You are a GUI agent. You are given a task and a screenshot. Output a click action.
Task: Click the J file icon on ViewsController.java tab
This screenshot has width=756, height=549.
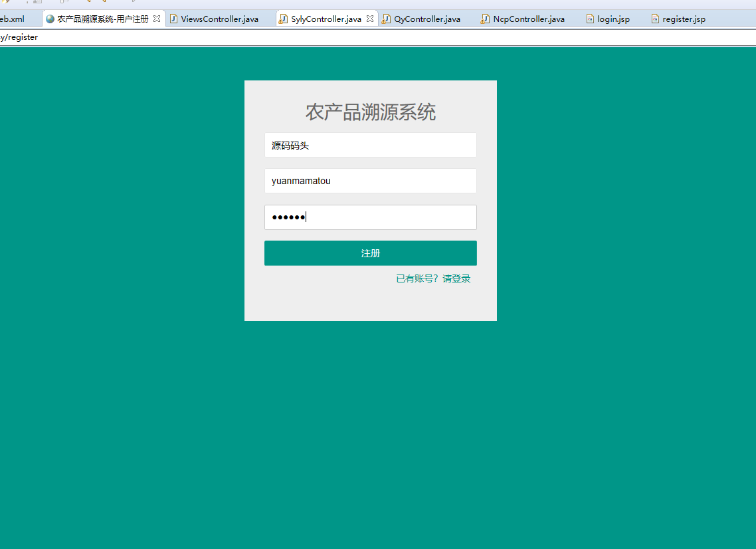pyautogui.click(x=175, y=19)
